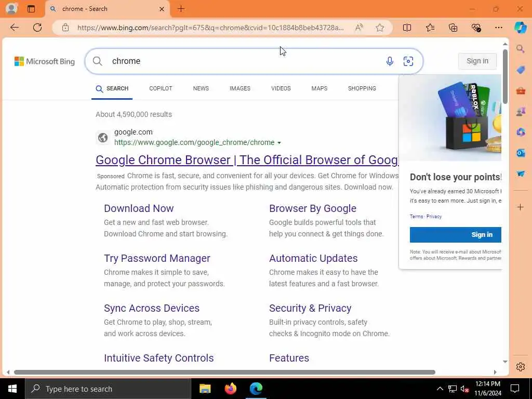Switch to the COPILOT tab
This screenshot has height=399, width=532.
pos(161,88)
